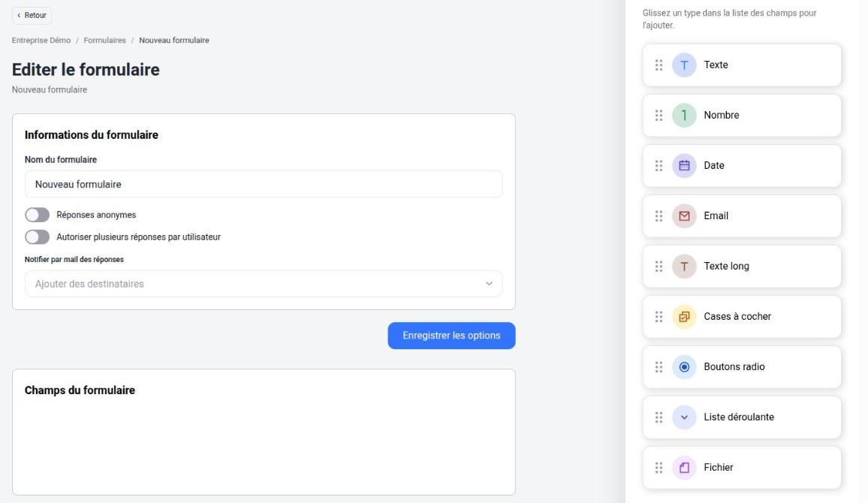Click the Fichier file icon
The height and width of the screenshot is (503, 868).
pyautogui.click(x=684, y=468)
